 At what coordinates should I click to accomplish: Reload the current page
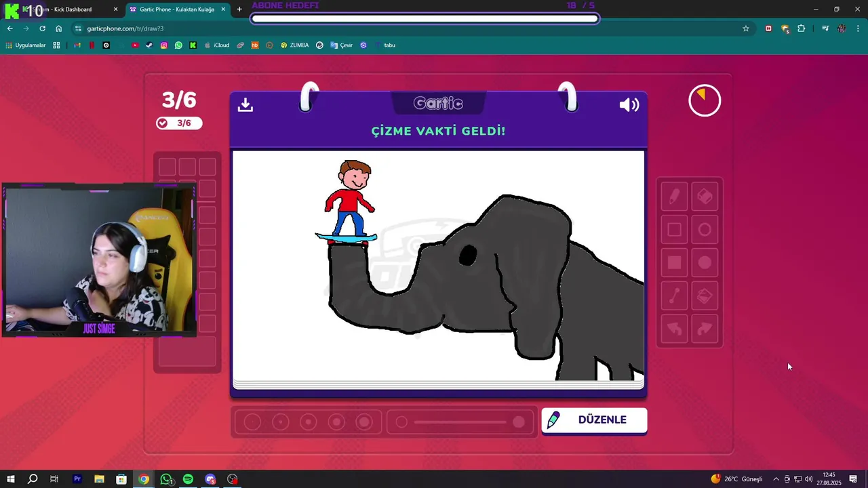42,28
